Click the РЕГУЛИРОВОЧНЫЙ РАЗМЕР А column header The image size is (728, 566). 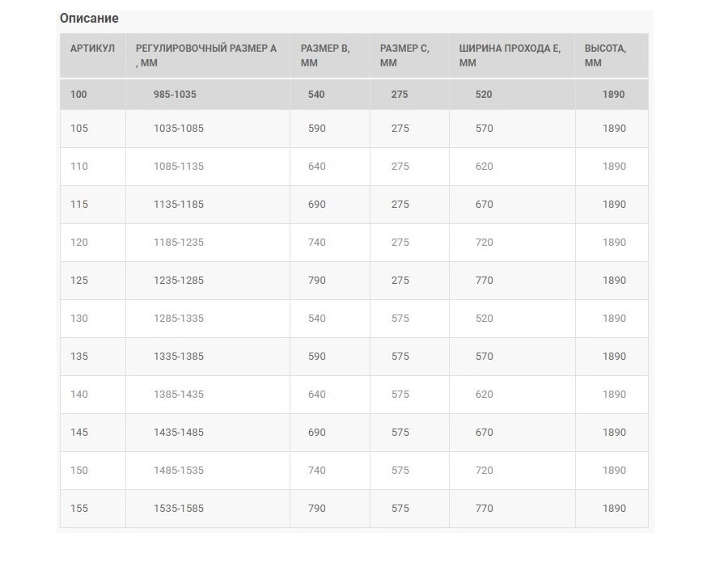(208, 55)
